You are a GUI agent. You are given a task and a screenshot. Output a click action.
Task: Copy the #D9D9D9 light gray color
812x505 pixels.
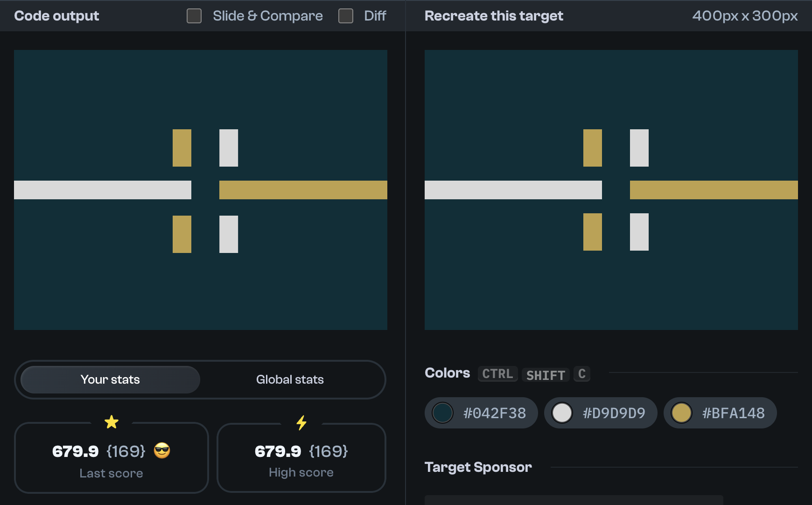point(601,413)
